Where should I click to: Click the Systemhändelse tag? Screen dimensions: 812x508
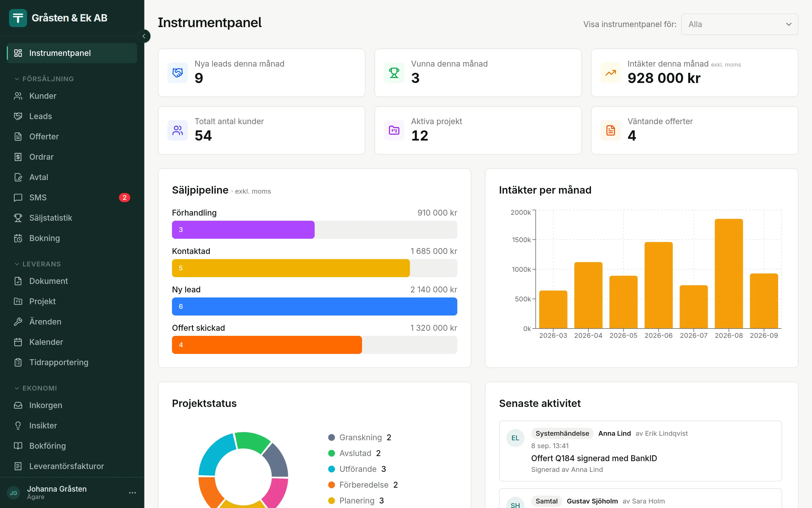coord(562,433)
